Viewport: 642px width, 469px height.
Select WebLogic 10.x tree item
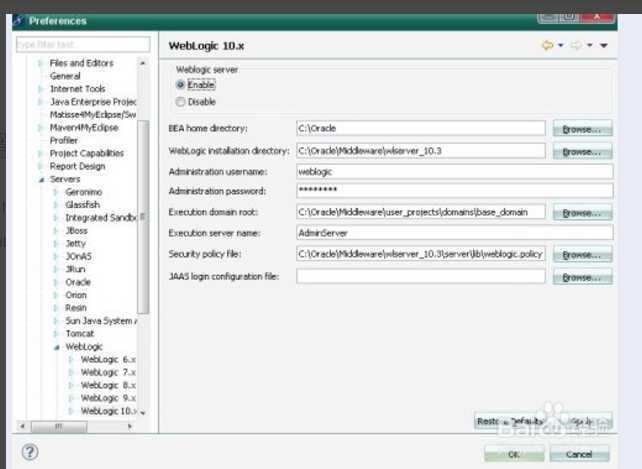coord(109,411)
